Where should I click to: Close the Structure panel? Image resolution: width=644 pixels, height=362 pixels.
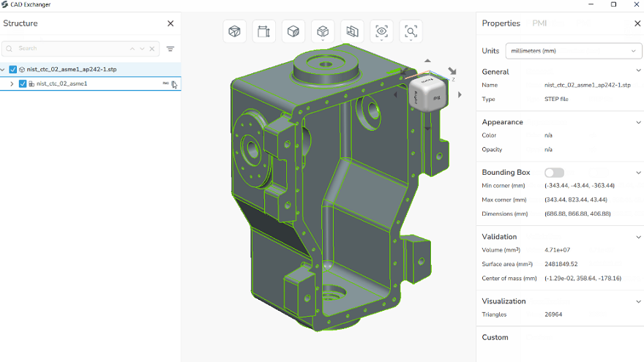click(x=171, y=23)
